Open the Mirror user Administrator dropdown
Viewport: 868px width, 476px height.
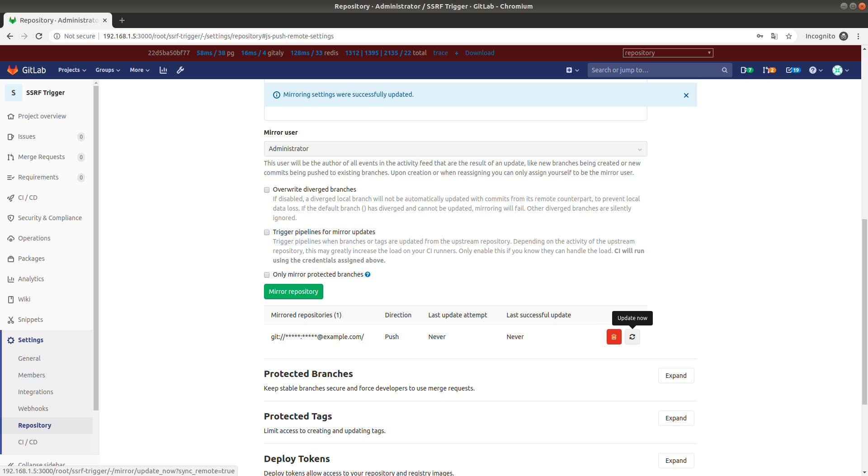[455, 149]
